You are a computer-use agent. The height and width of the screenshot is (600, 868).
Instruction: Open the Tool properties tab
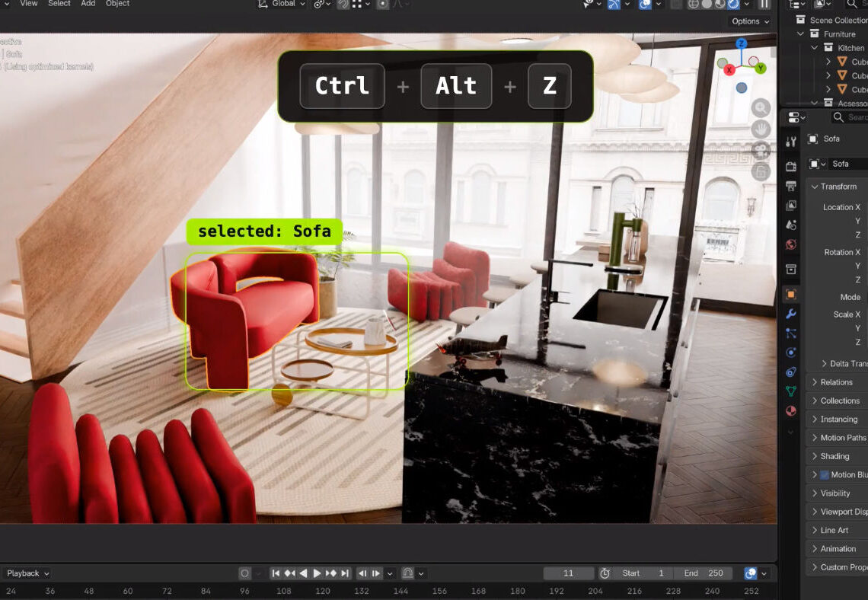[x=791, y=141]
